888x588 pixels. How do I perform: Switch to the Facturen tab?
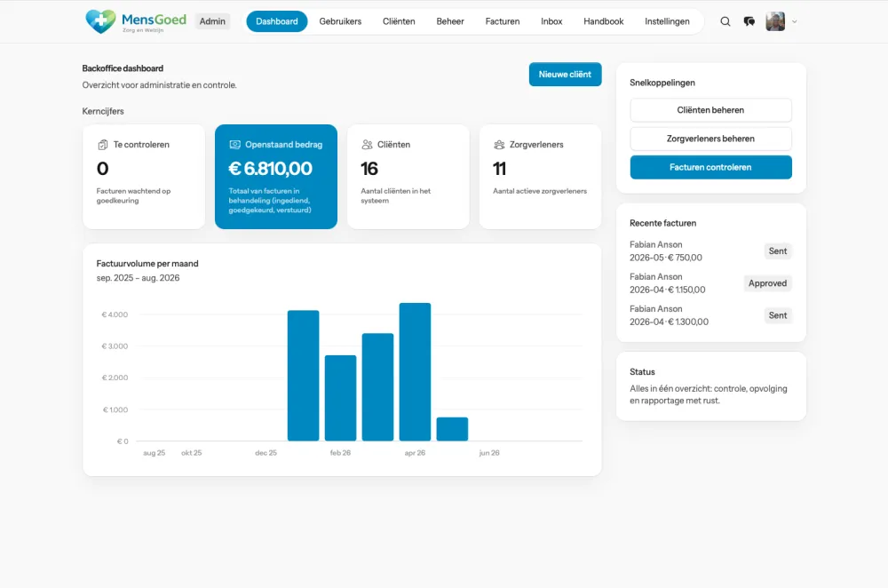pos(503,21)
